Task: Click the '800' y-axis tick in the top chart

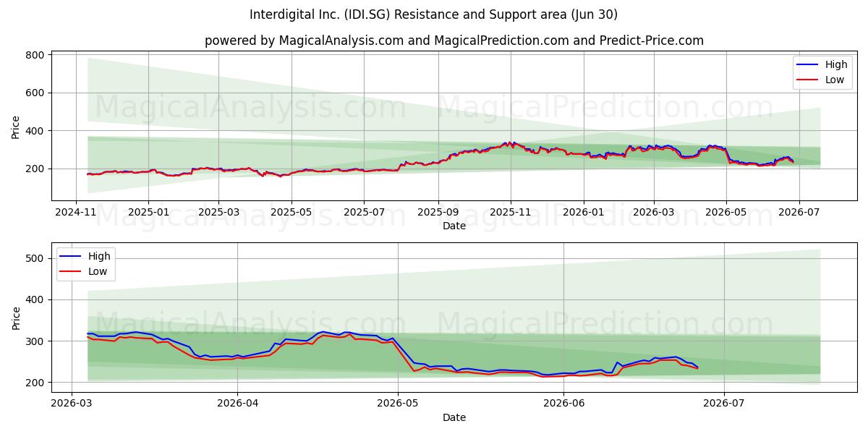Action: [36, 55]
